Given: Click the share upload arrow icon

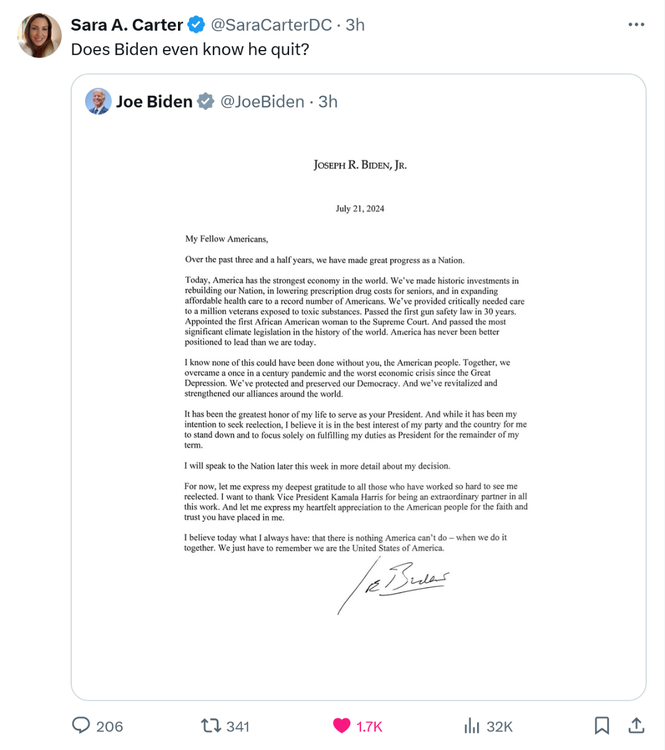Looking at the screenshot, I should coord(636,725).
